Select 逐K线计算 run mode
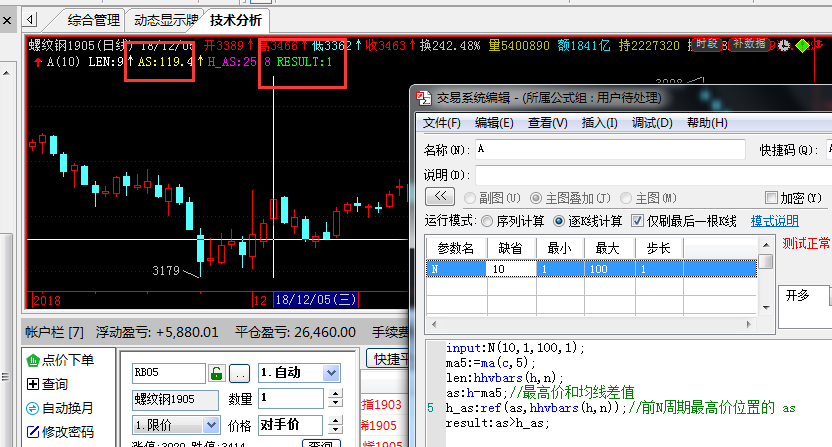The height and width of the screenshot is (447, 832). click(x=559, y=221)
